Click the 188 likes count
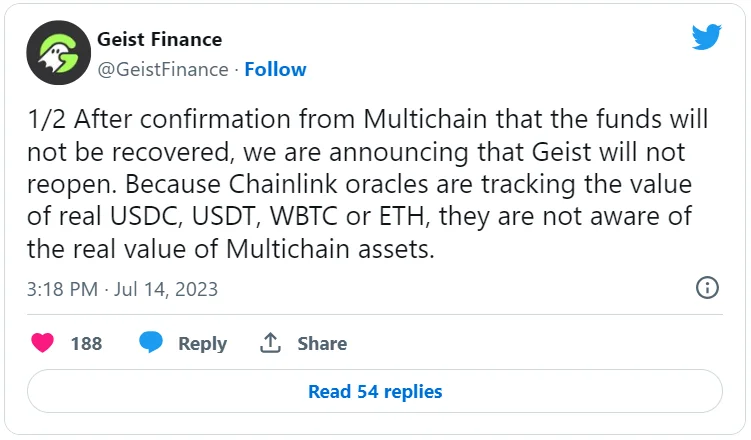 (x=86, y=343)
